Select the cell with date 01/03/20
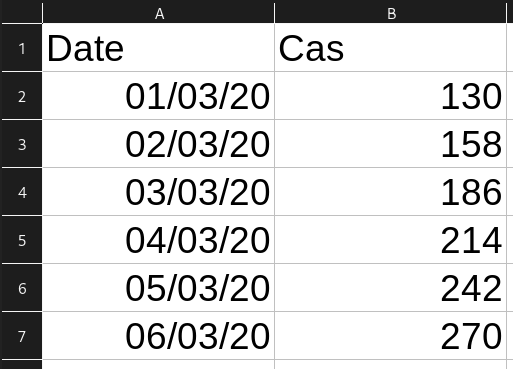The width and height of the screenshot is (513, 369). click(159, 96)
